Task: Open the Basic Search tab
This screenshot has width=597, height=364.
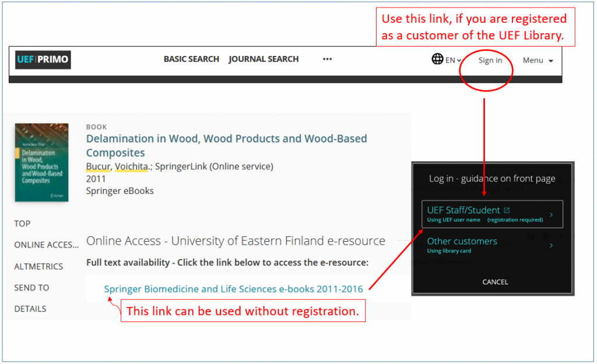Action: [191, 59]
